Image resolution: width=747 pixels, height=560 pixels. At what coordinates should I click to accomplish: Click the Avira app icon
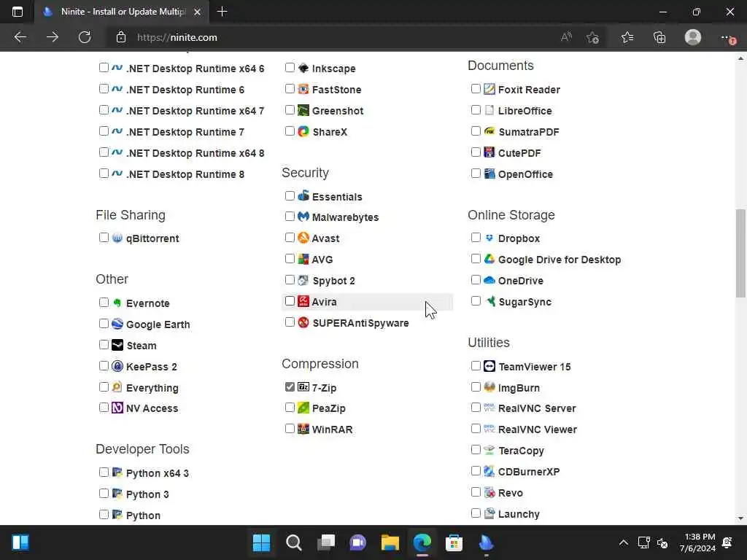303,301
